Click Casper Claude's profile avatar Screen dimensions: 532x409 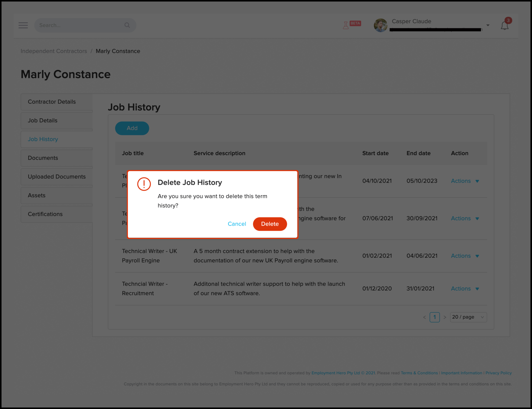tap(380, 25)
